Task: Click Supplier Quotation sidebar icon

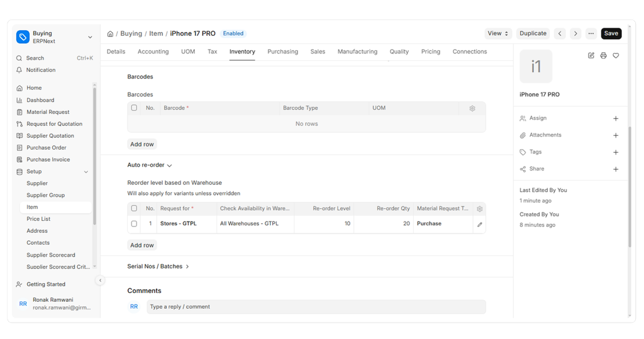Action: click(19, 136)
